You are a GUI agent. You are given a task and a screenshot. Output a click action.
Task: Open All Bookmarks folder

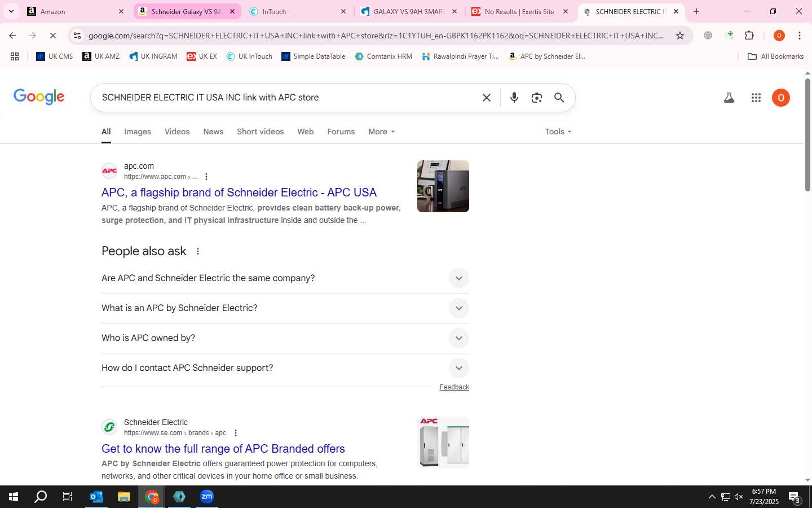pyautogui.click(x=775, y=56)
